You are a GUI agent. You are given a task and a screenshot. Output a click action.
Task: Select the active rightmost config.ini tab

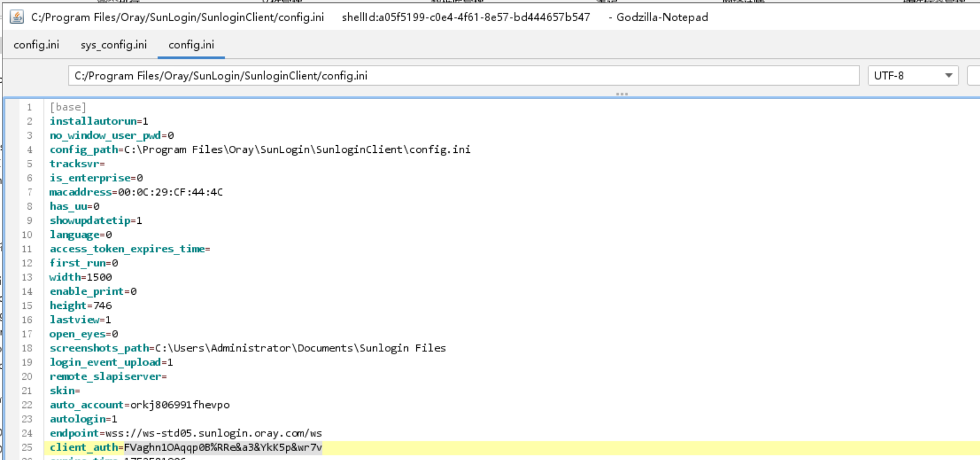click(x=191, y=45)
